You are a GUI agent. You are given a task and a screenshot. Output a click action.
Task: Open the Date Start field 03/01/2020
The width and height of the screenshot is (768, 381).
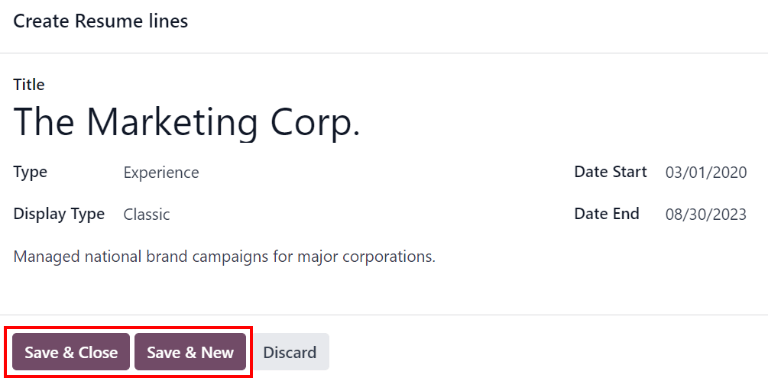[x=706, y=172]
